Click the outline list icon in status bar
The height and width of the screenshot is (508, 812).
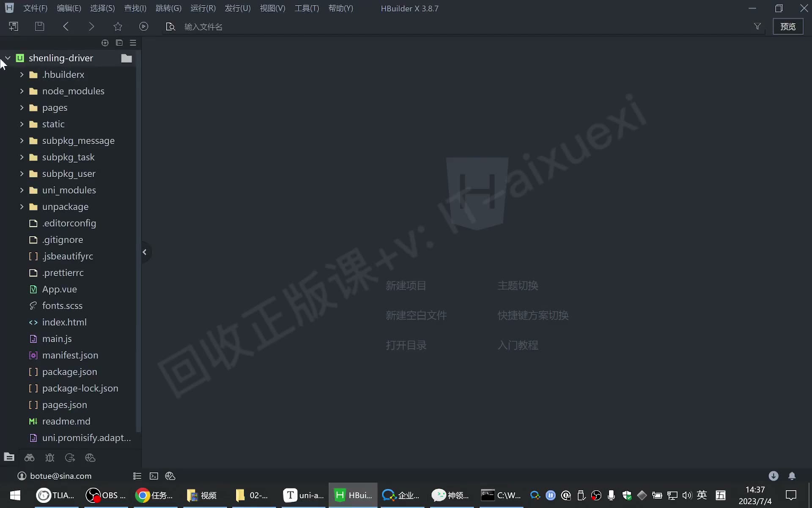point(137,476)
